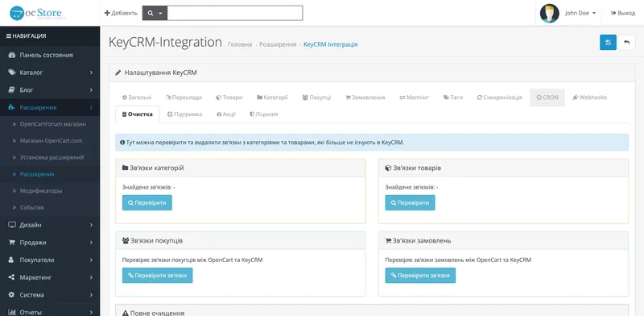Switch to the Маппінг tab
Viewport: 644px width, 316px height.
pyautogui.click(x=414, y=98)
